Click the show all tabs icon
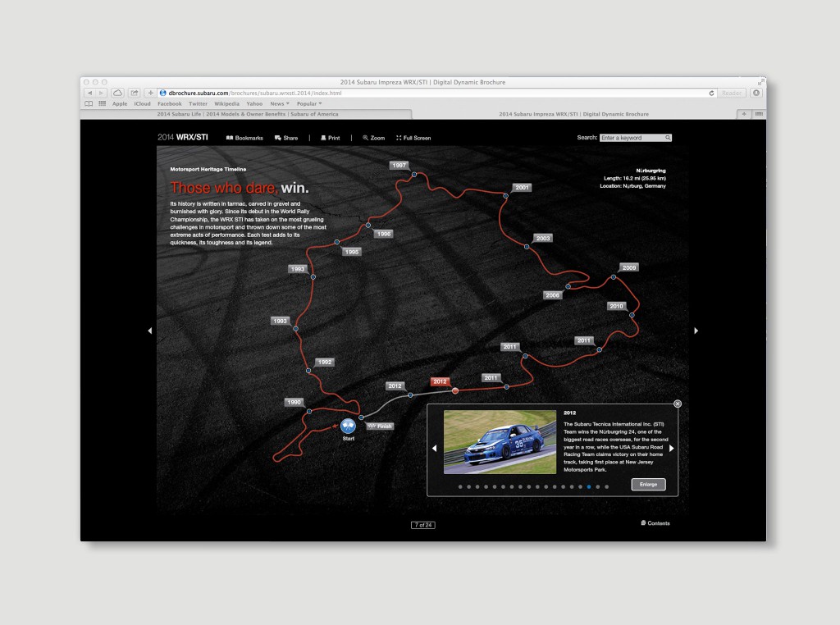The image size is (840, 625). pyautogui.click(x=759, y=113)
